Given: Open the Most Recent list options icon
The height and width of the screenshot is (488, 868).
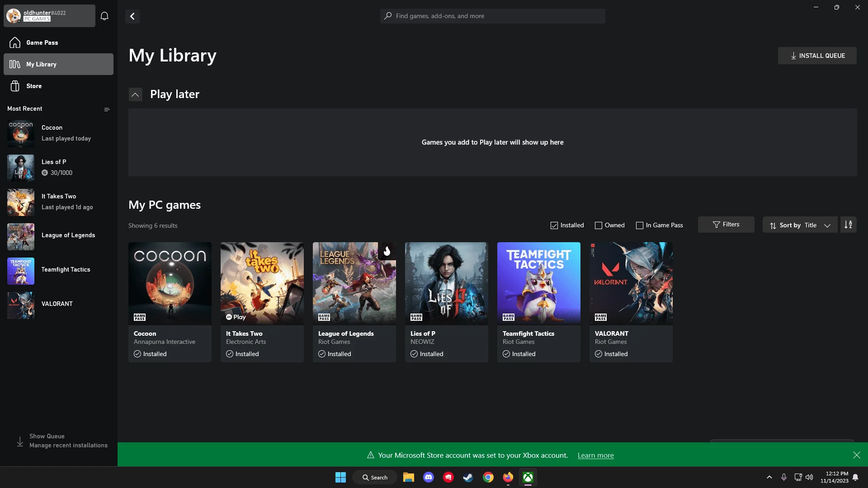Looking at the screenshot, I should 107,109.
